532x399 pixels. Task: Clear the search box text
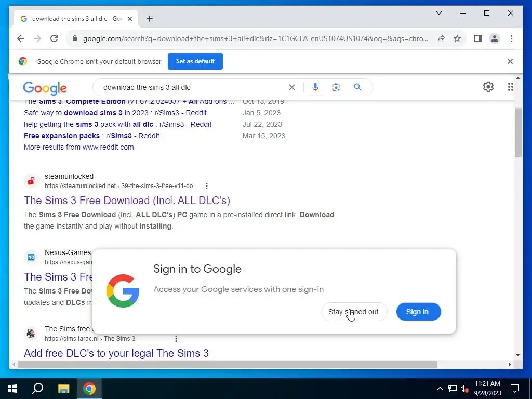click(x=292, y=87)
